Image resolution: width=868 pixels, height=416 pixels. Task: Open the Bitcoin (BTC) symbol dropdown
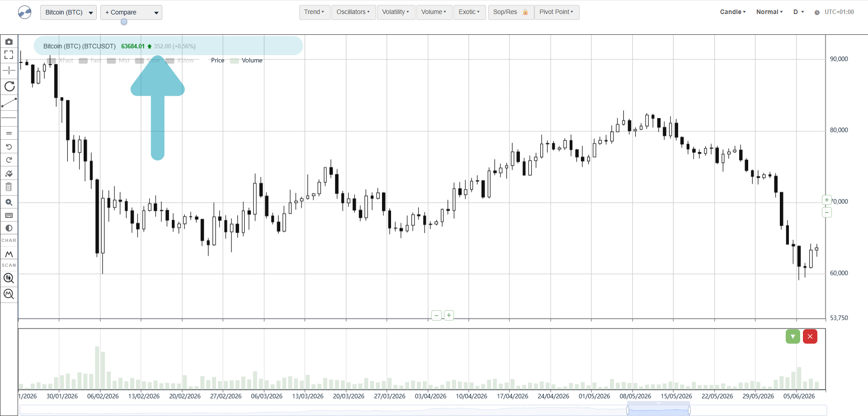point(68,13)
